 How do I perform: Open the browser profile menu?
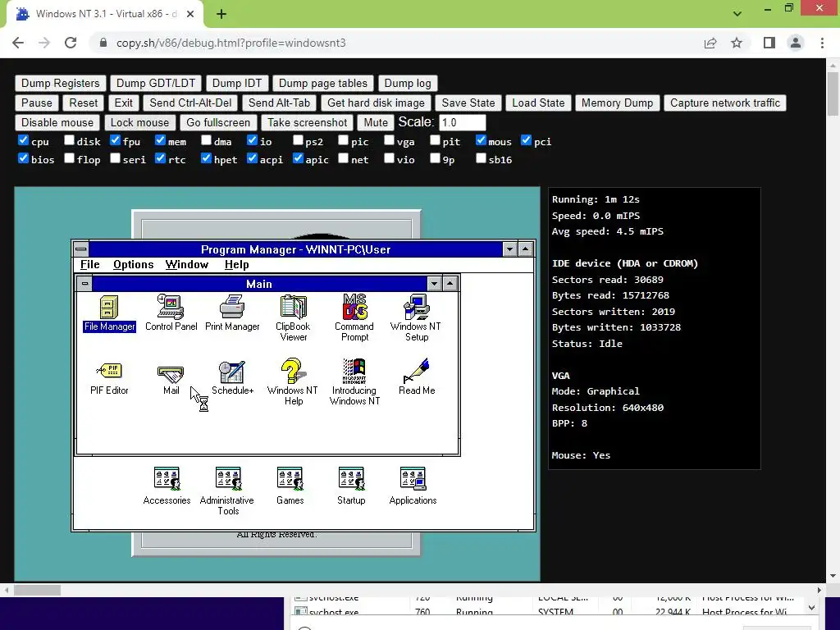pyautogui.click(x=796, y=43)
